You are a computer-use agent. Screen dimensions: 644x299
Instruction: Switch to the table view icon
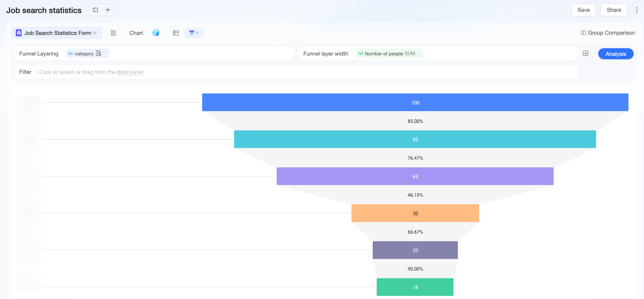pyautogui.click(x=176, y=33)
